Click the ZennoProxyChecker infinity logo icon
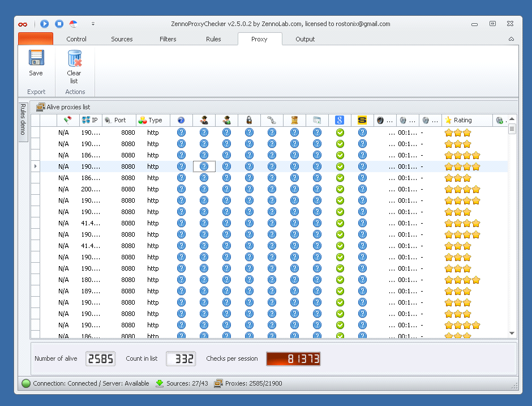This screenshot has height=406, width=532. coord(23,24)
